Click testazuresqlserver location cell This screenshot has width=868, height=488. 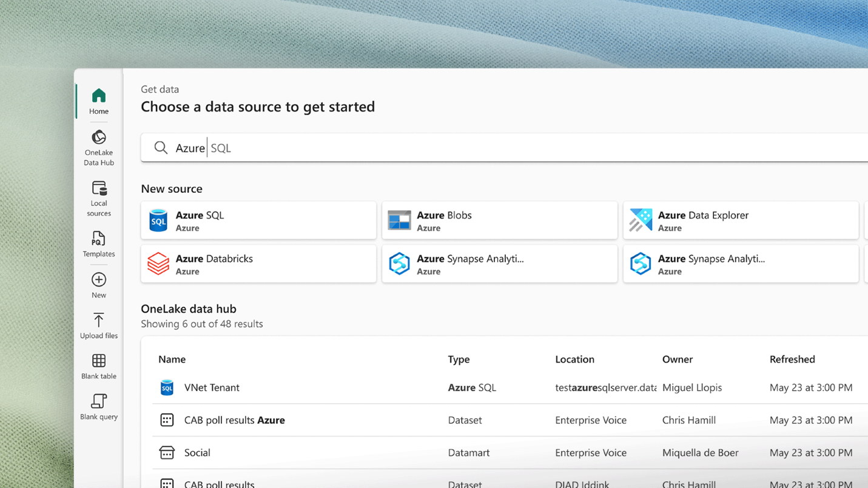[606, 387]
